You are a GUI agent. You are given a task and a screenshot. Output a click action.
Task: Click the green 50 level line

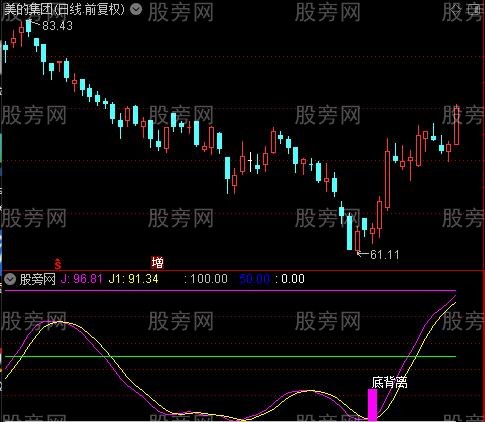pyautogui.click(x=230, y=356)
